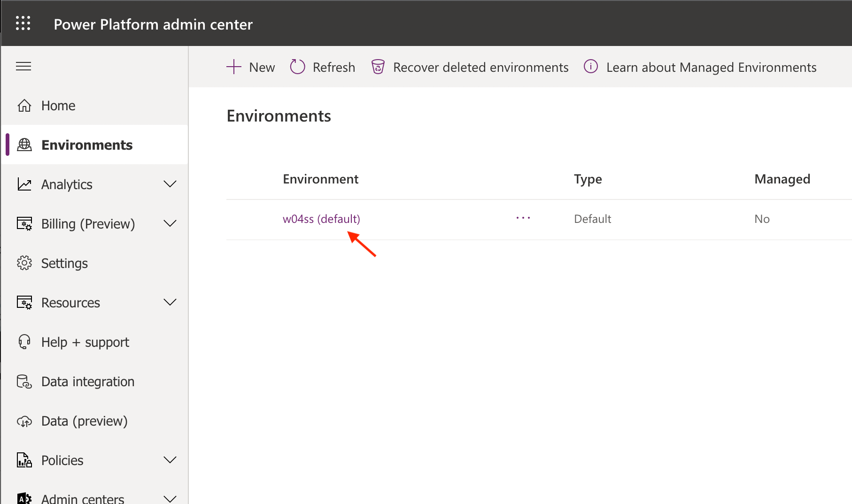
Task: Open the app launcher waffle icon
Action: [23, 23]
